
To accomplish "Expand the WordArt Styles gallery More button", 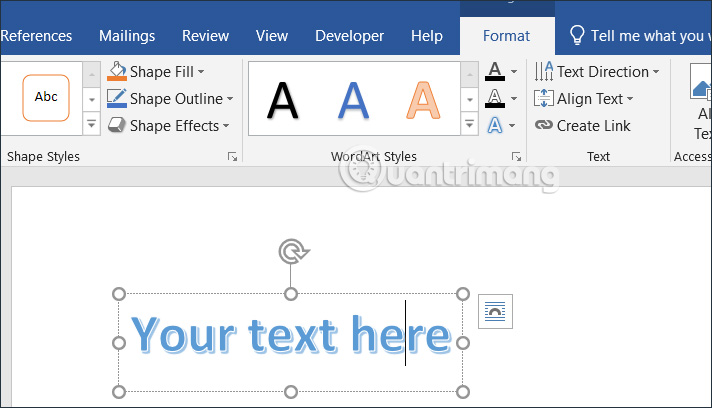I will tap(470, 124).
